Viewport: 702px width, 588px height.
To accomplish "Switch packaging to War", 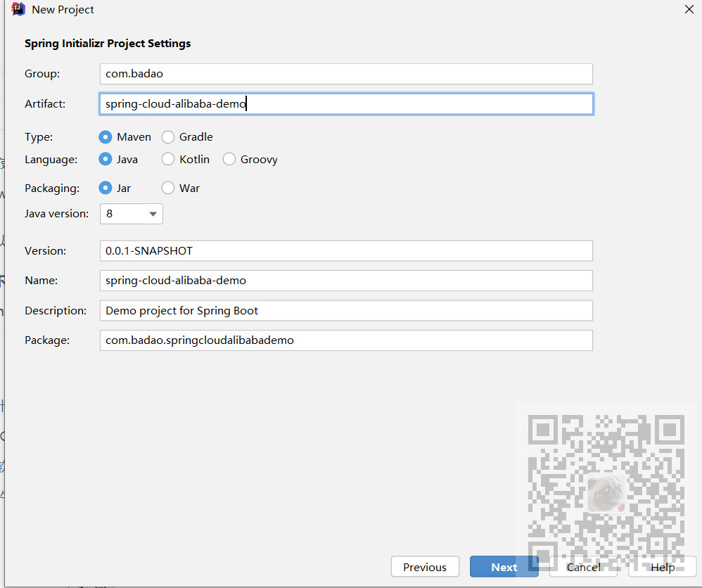I will click(168, 188).
